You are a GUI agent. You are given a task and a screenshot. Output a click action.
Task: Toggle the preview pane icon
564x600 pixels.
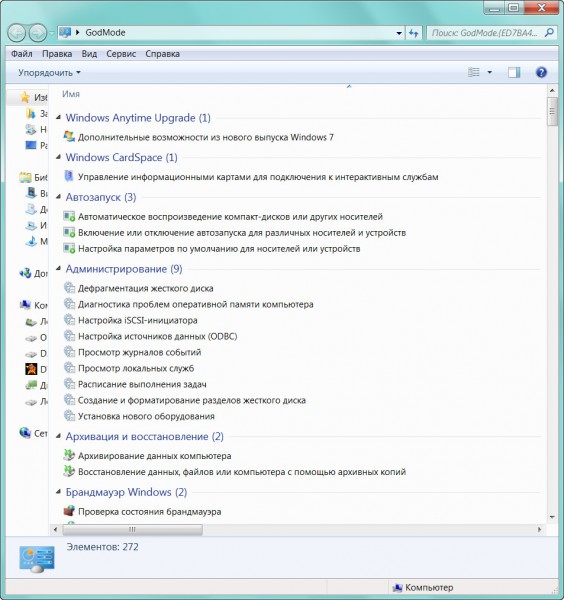coord(514,72)
